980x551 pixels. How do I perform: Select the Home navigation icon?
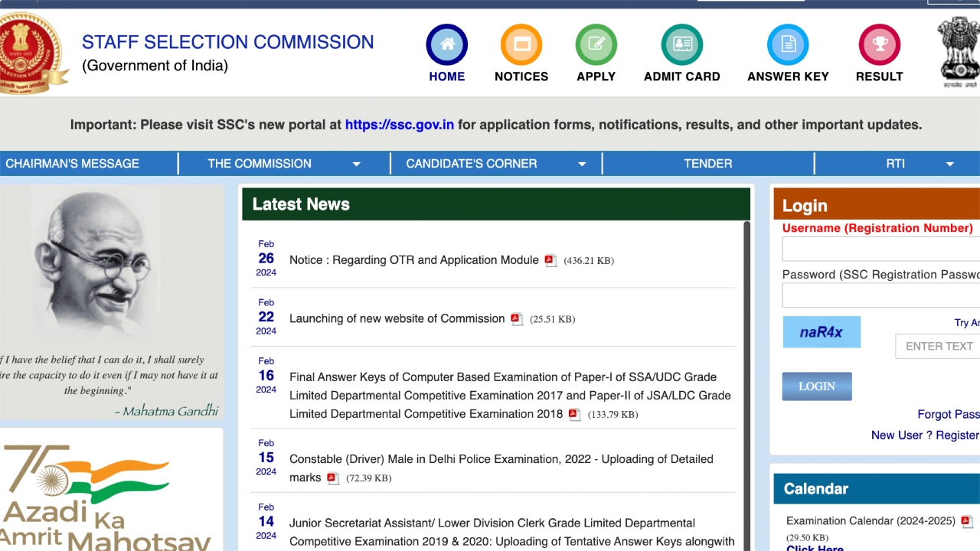click(x=446, y=46)
